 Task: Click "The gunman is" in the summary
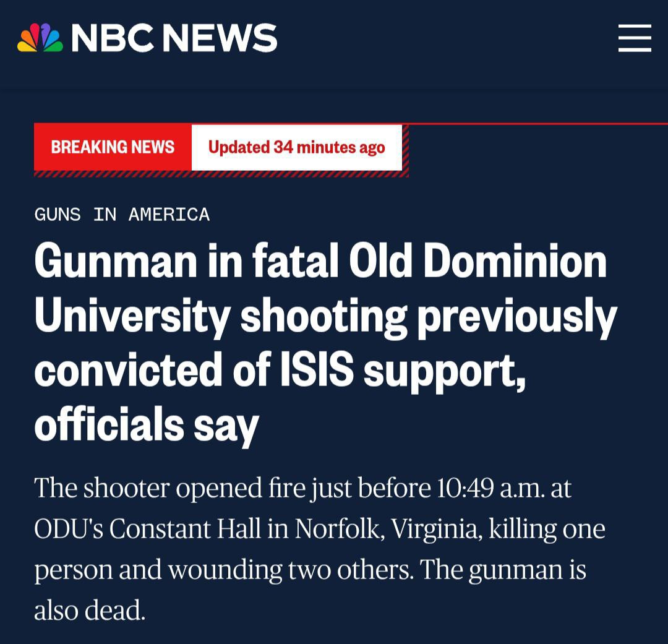click(x=502, y=570)
